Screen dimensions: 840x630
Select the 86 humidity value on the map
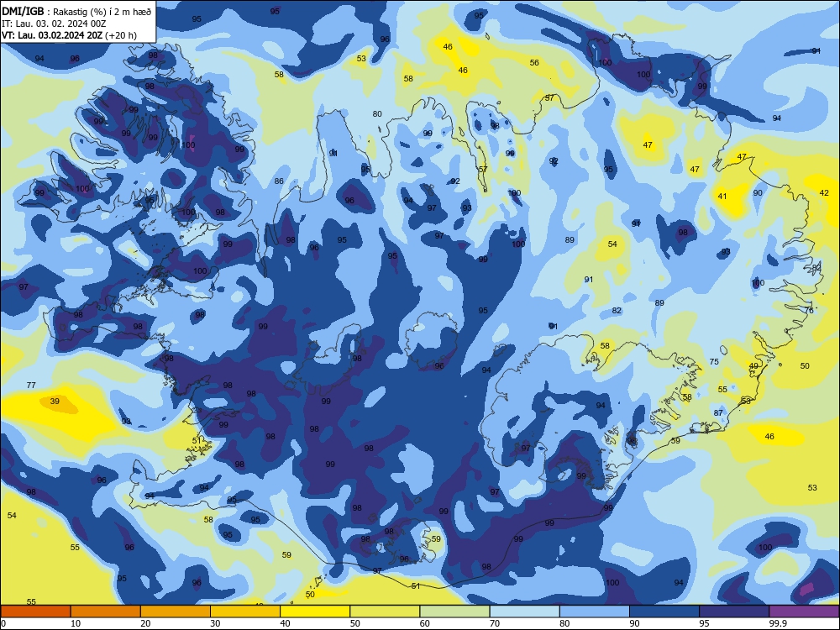pos(279,181)
